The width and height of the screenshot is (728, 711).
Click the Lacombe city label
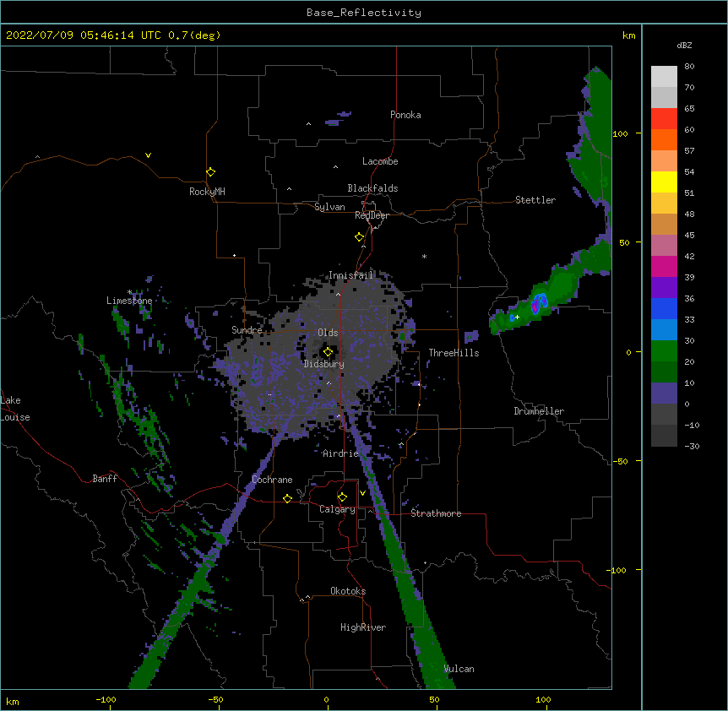click(380, 161)
